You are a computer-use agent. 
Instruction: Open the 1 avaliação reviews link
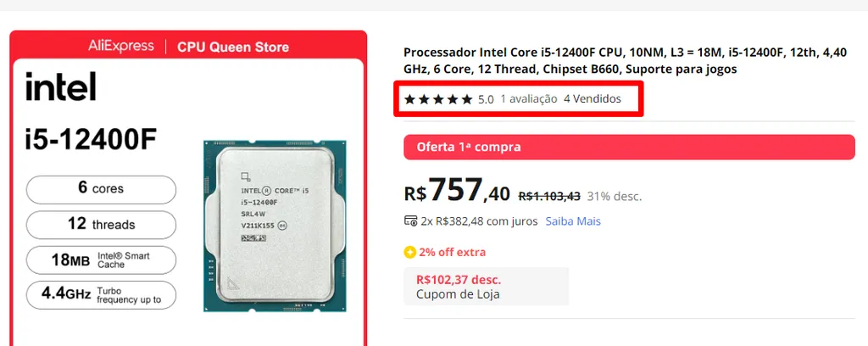click(528, 99)
